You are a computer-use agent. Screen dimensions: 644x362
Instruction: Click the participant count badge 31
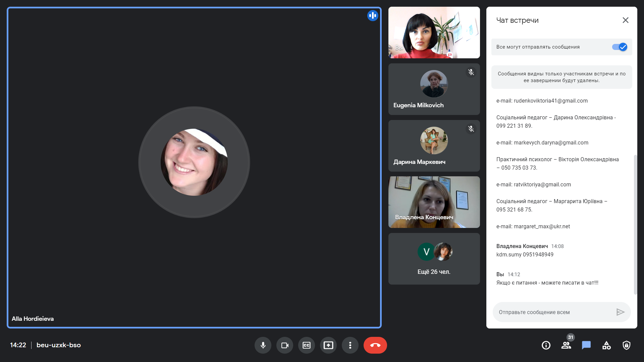click(571, 337)
